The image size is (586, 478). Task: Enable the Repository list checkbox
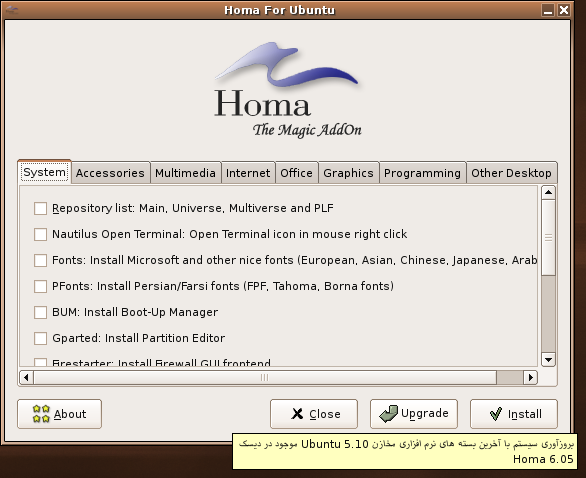[x=40, y=209]
